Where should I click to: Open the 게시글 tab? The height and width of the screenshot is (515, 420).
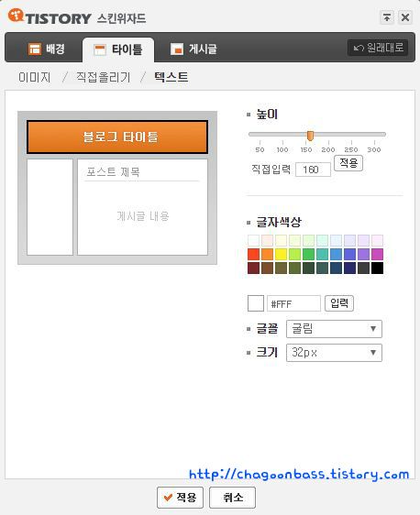pos(193,49)
